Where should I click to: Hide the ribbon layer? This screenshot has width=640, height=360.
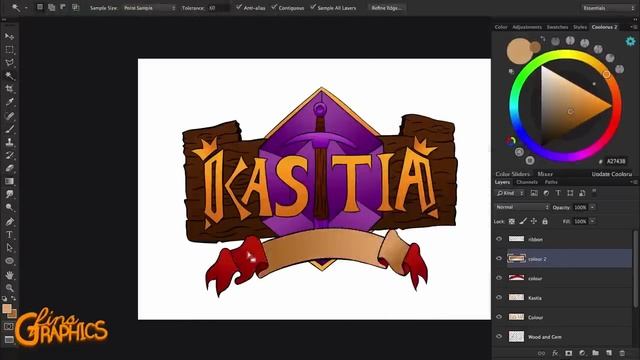coord(499,239)
